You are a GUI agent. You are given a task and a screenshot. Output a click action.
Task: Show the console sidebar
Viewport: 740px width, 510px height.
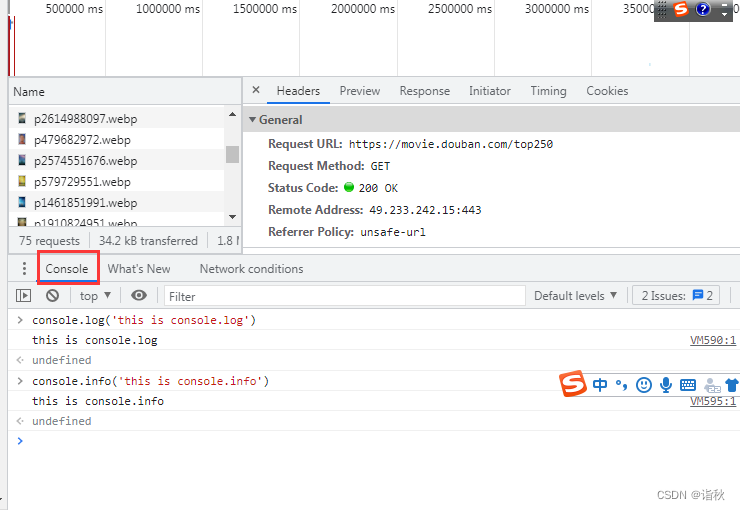23,295
